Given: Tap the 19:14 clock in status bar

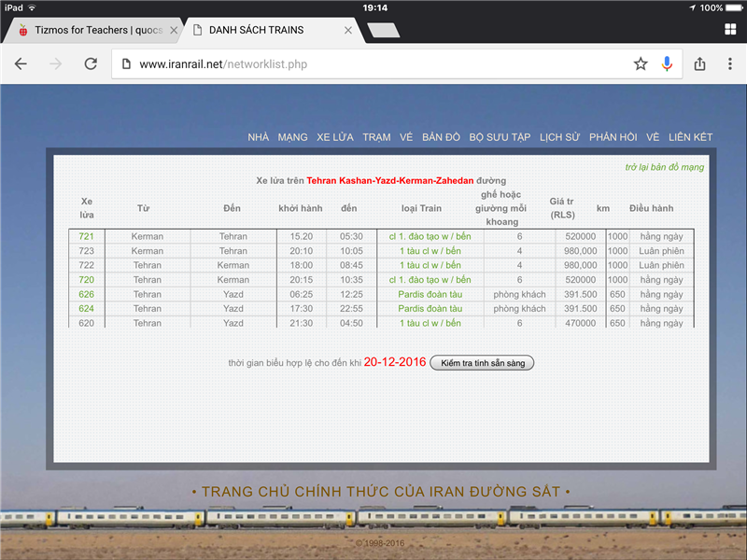Looking at the screenshot, I should pyautogui.click(x=375, y=7).
